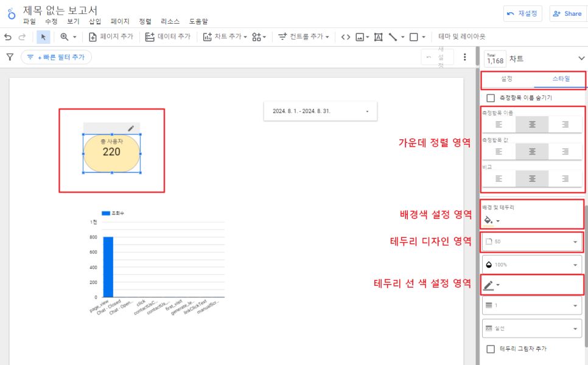Image resolution: width=588 pixels, height=365 pixels.
Task: Click the report title 제목 없는 보고서
Action: [60, 10]
